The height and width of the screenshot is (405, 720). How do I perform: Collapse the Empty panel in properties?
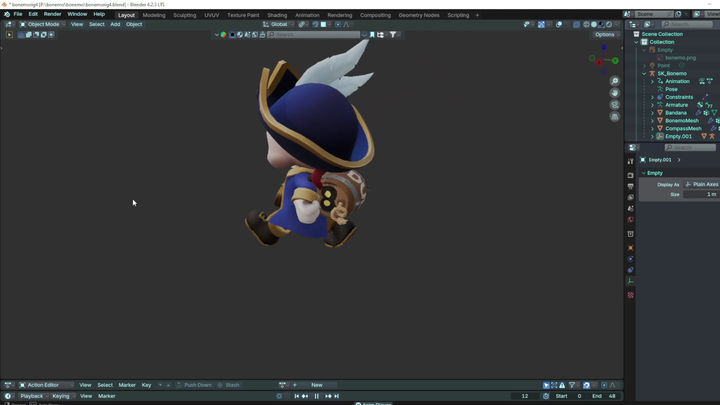click(644, 173)
